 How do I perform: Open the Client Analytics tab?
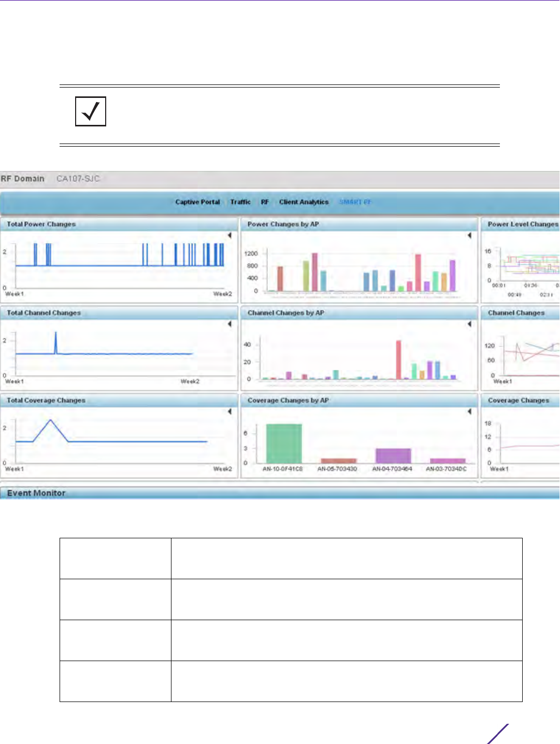tap(304, 202)
